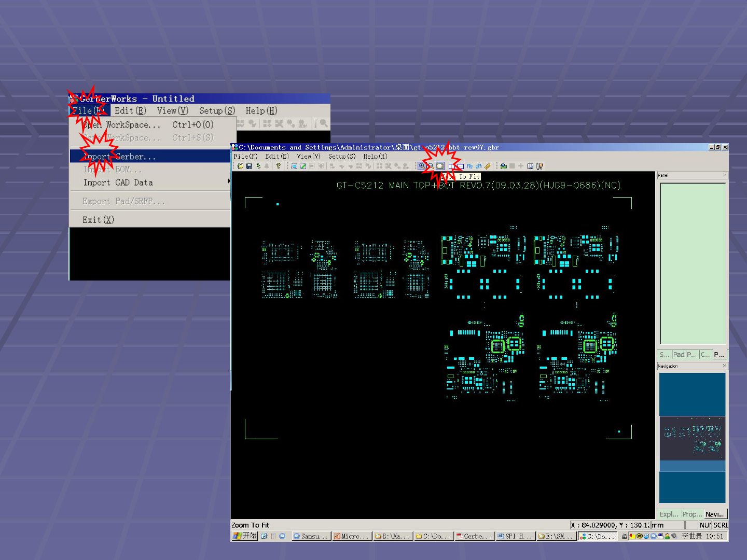Click the mm unit field in the status bar

668,525
